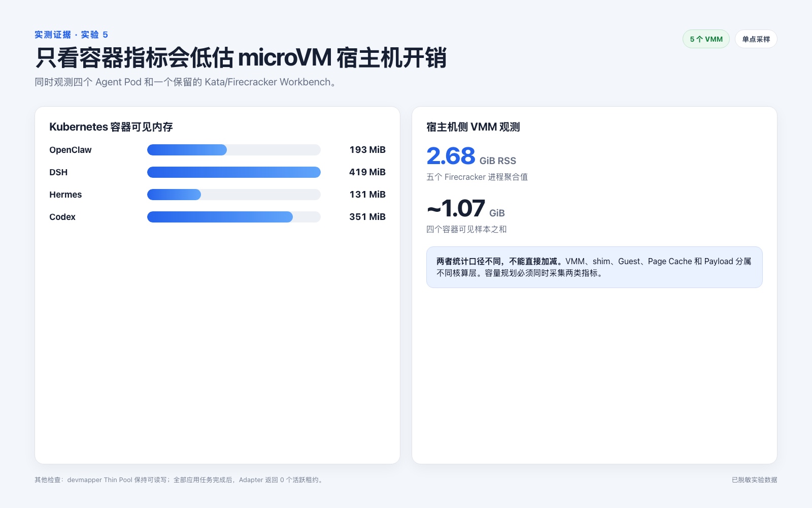
Task: Select the "Hermes" row label
Action: click(x=65, y=195)
